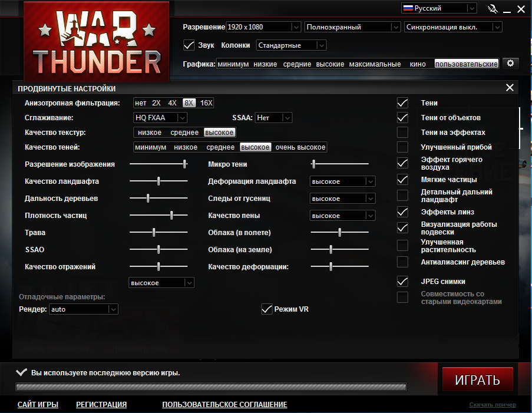
Task: Enable Улучшенная растительность checkbox
Action: 402,245
